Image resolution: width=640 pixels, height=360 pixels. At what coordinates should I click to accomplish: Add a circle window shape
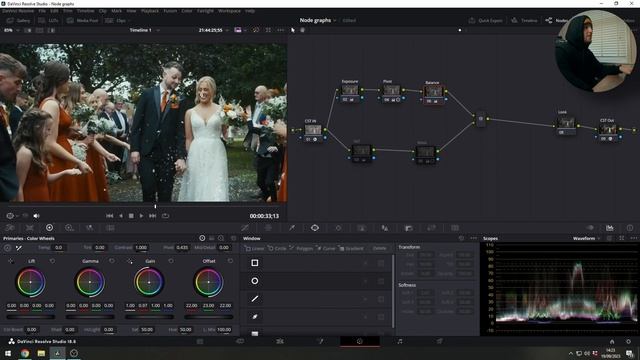point(255,281)
